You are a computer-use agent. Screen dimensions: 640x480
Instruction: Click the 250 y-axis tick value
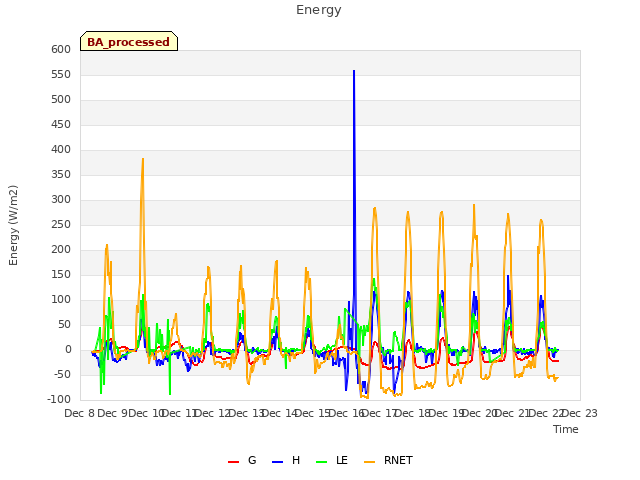pyautogui.click(x=61, y=224)
